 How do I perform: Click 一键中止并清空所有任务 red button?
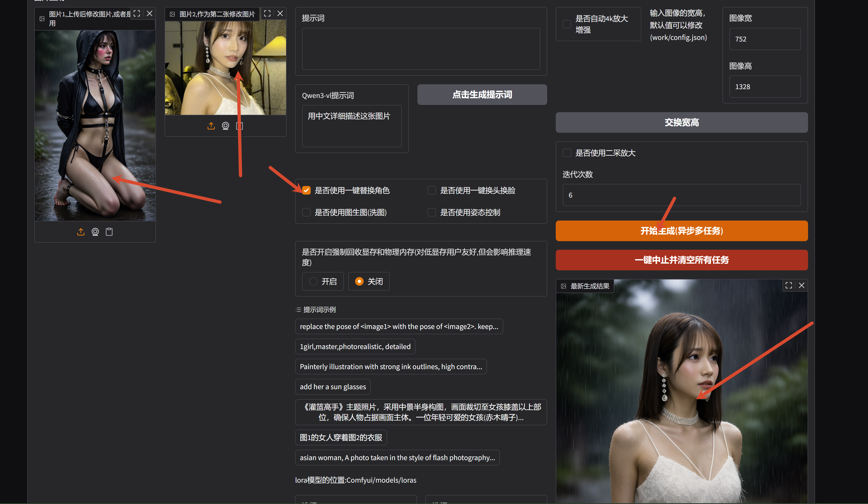click(x=681, y=260)
